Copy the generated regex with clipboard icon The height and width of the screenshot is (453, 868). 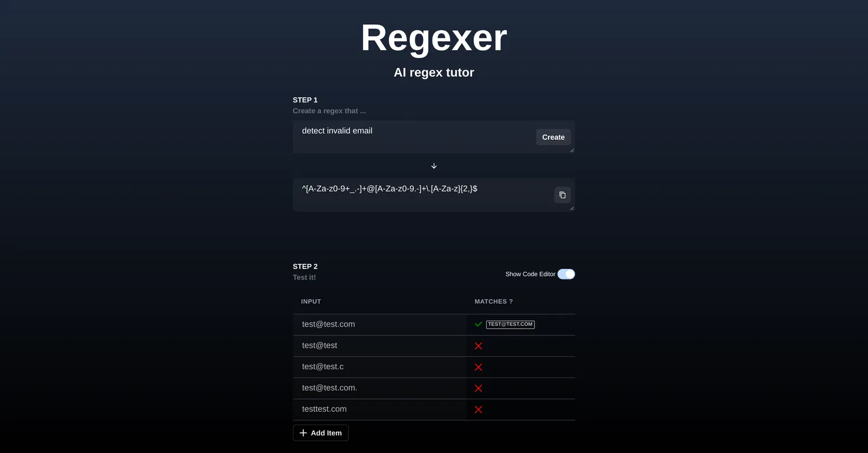tap(562, 195)
